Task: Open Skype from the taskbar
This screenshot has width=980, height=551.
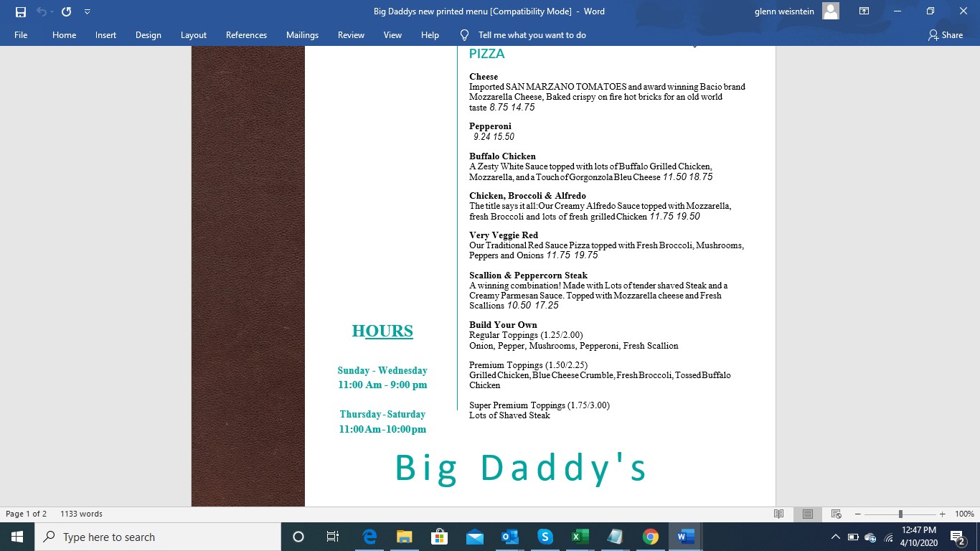Action: coord(545,537)
